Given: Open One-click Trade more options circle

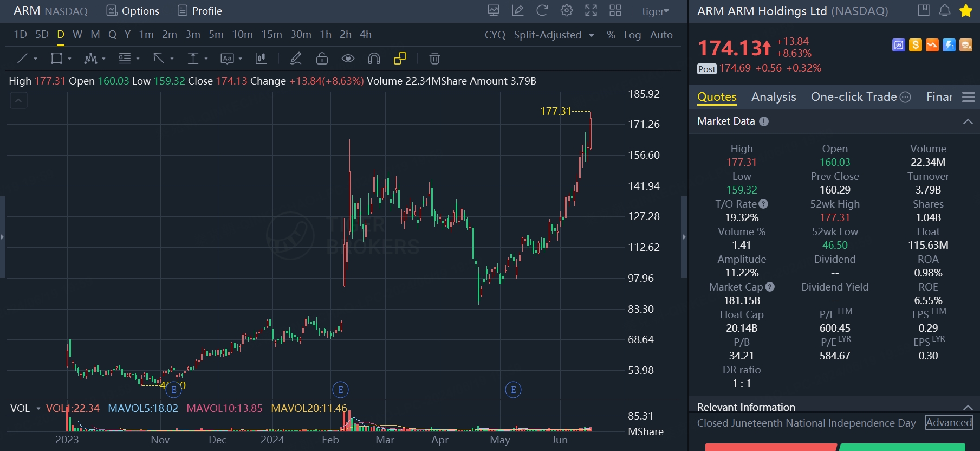Looking at the screenshot, I should click(905, 97).
